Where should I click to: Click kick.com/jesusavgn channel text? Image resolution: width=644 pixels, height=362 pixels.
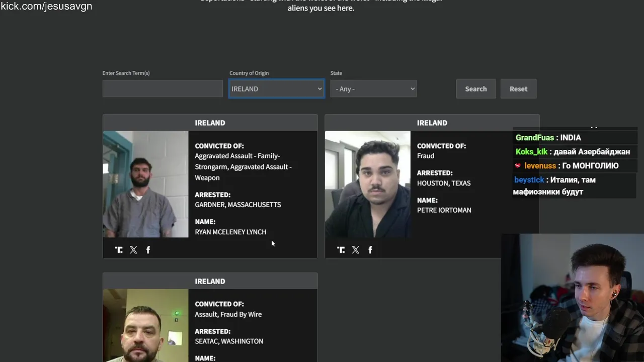coord(46,7)
